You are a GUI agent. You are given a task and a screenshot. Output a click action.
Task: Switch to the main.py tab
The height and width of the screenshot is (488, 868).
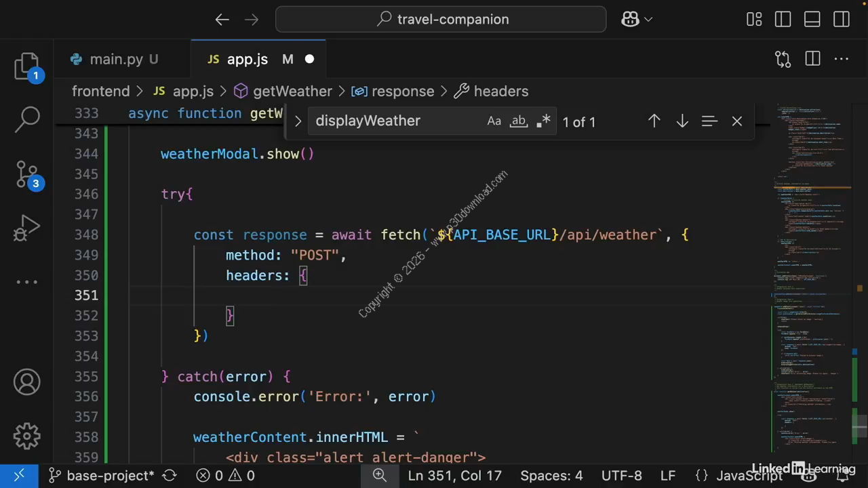pos(115,60)
